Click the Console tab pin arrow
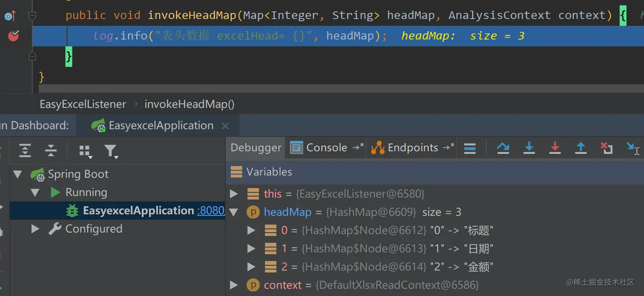Image resolution: width=644 pixels, height=296 pixels. [358, 147]
